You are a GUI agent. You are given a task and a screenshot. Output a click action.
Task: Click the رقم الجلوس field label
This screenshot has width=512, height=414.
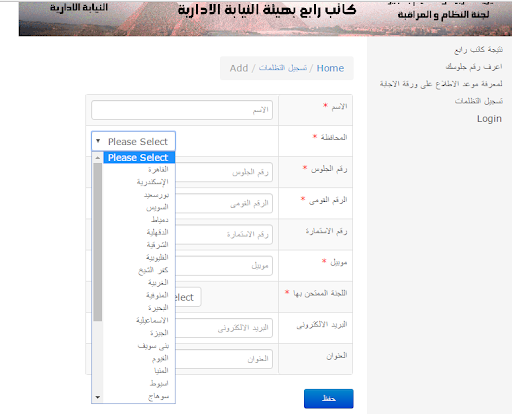tap(329, 169)
